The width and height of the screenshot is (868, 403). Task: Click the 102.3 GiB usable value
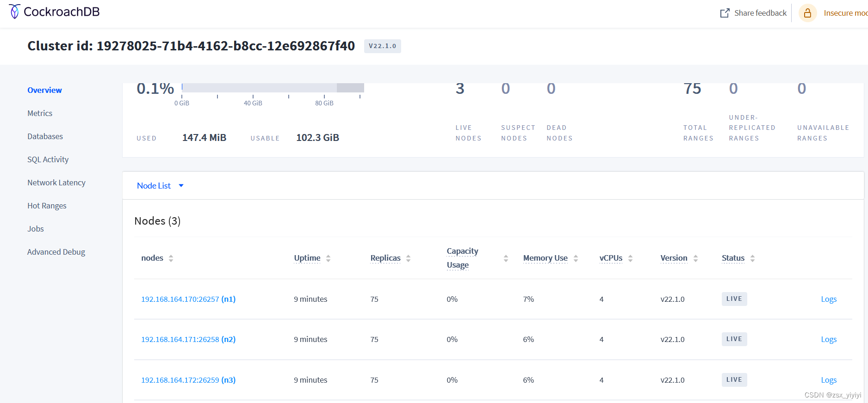coord(317,138)
